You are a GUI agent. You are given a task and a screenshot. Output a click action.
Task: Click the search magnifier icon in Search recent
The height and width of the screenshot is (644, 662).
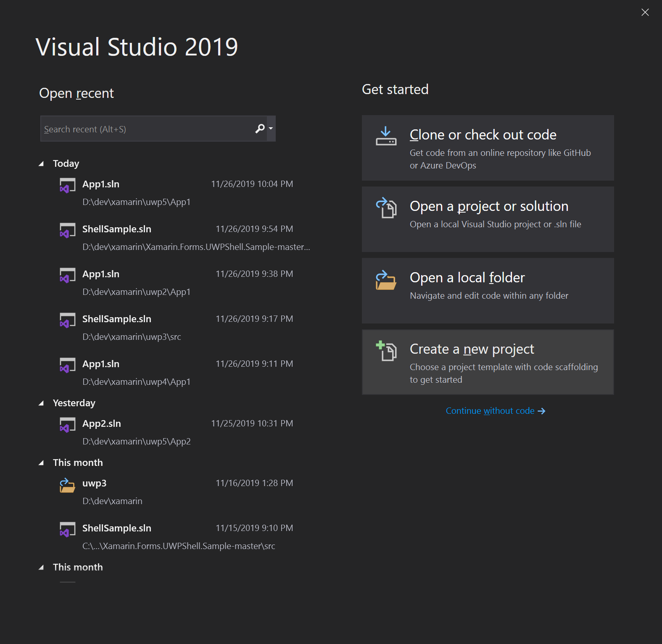pyautogui.click(x=260, y=129)
